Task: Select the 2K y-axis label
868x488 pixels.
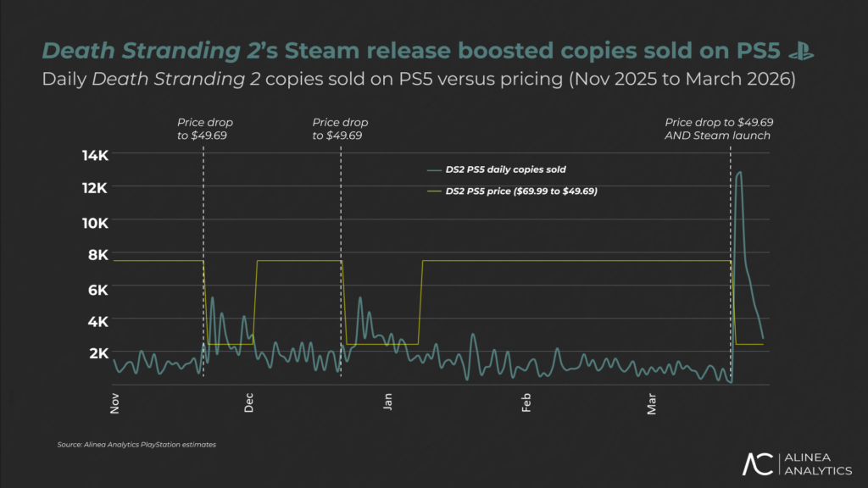Action: click(x=97, y=353)
